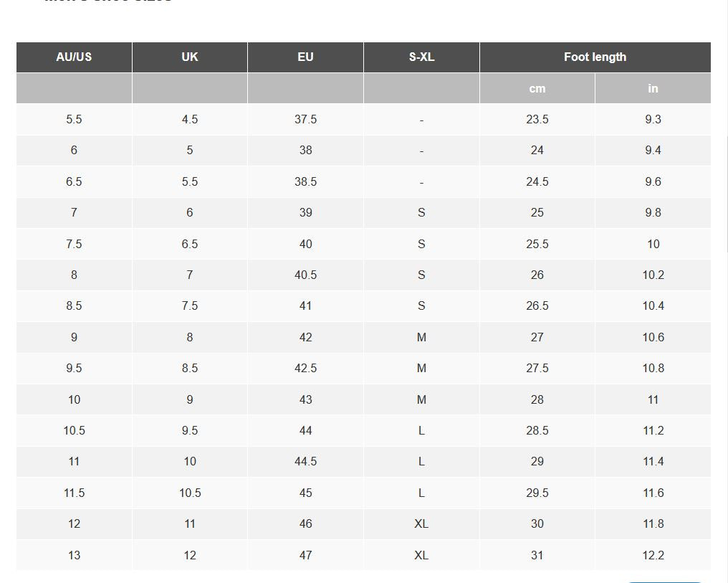This screenshot has width=728, height=583.
Task: Click the 44.5 EU size cell
Action: [305, 462]
